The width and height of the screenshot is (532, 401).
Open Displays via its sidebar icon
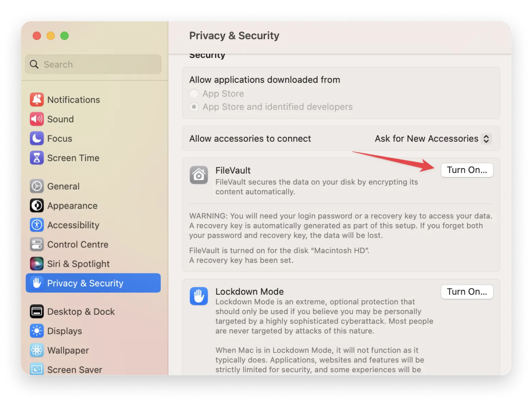[x=36, y=331]
